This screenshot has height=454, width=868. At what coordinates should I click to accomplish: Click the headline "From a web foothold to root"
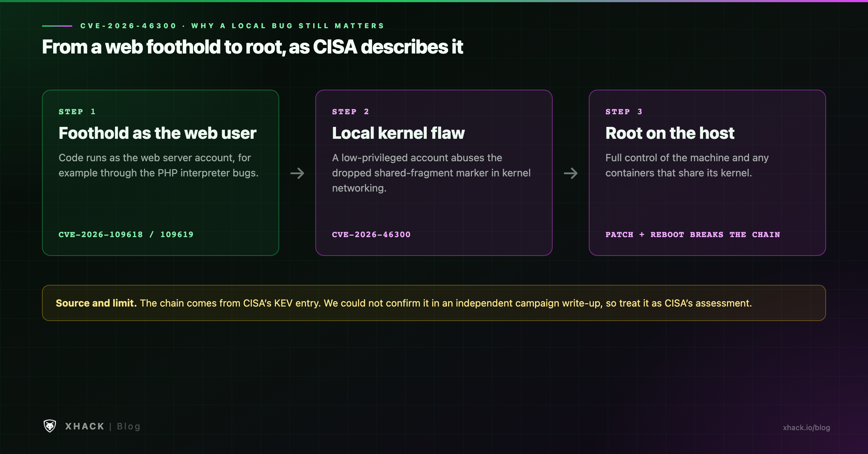(164, 47)
